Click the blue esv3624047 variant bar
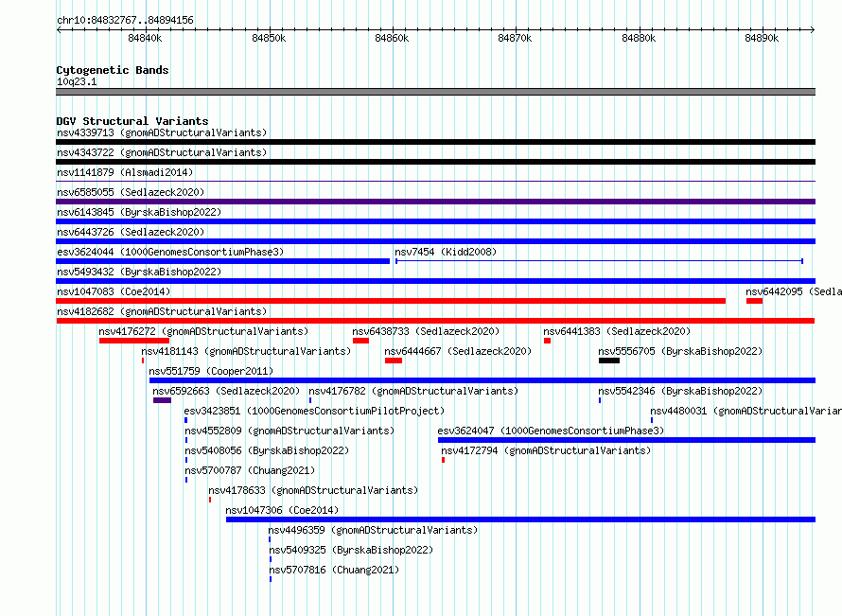 [626, 440]
